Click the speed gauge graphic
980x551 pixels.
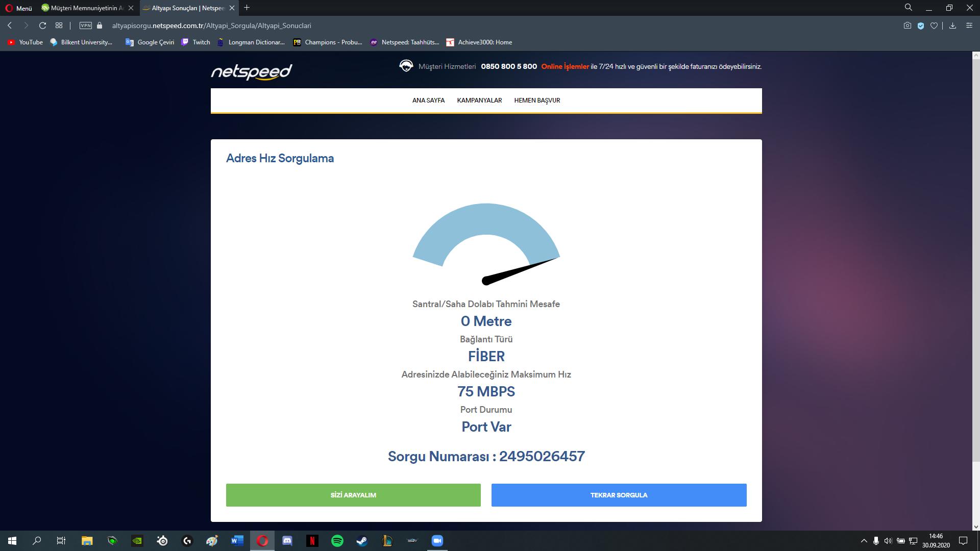coord(486,244)
